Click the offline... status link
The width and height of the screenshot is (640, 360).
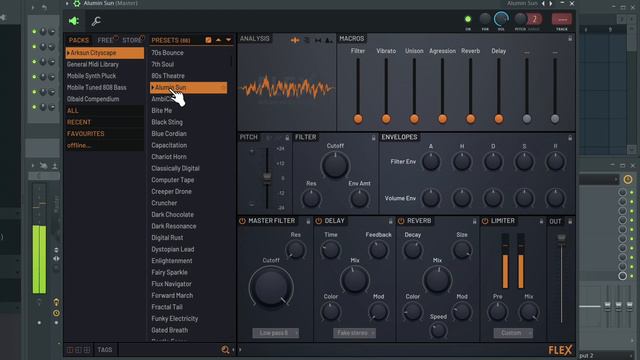click(79, 145)
